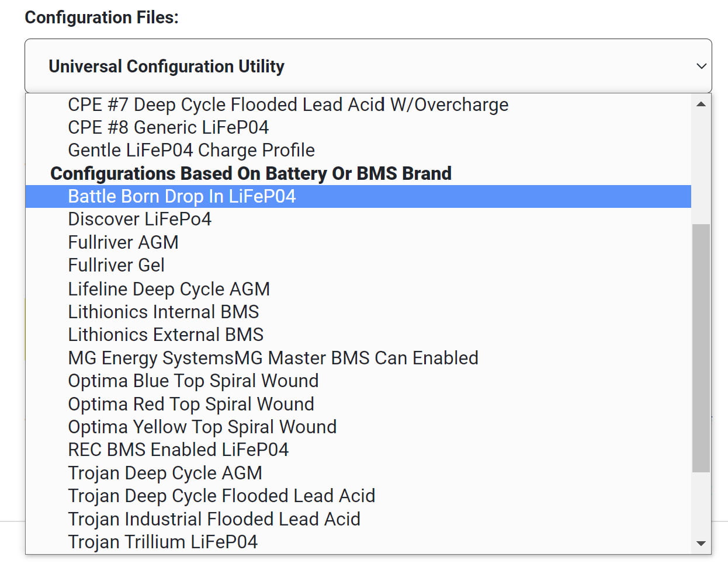Click the dropdown list scrollbar thumb
Image resolution: width=728 pixels, height=571 pixels.
click(701, 348)
